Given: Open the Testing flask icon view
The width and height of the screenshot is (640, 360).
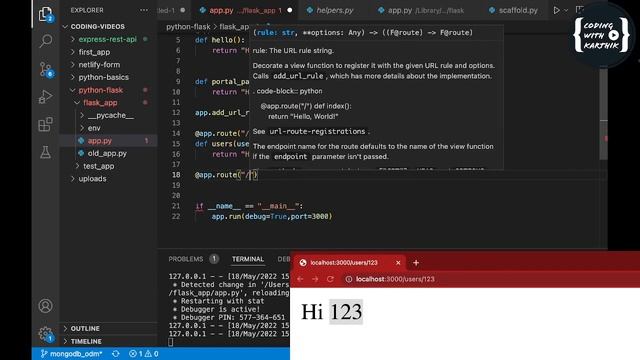Looking at the screenshot, I should [x=45, y=152].
